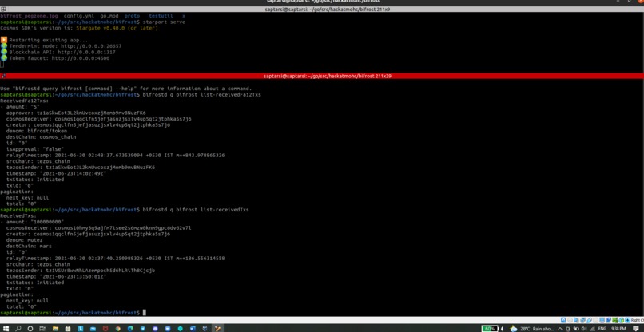
Task: Open the Action Center notifications icon
Action: point(636,329)
